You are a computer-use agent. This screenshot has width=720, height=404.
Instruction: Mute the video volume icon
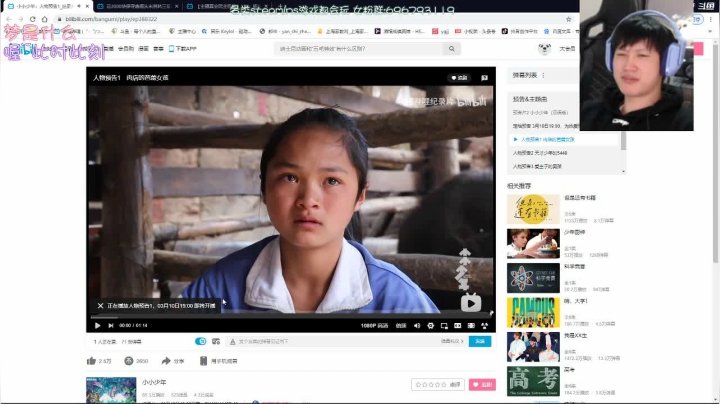point(417,325)
